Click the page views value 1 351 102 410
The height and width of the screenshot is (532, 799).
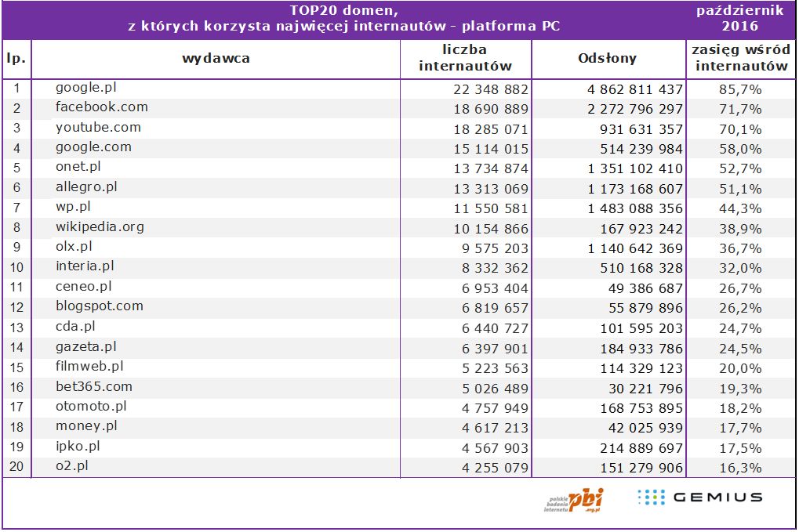pyautogui.click(x=635, y=169)
